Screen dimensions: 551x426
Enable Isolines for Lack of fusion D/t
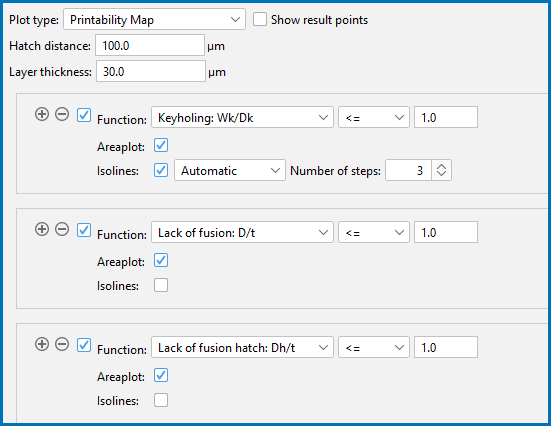[161, 285]
